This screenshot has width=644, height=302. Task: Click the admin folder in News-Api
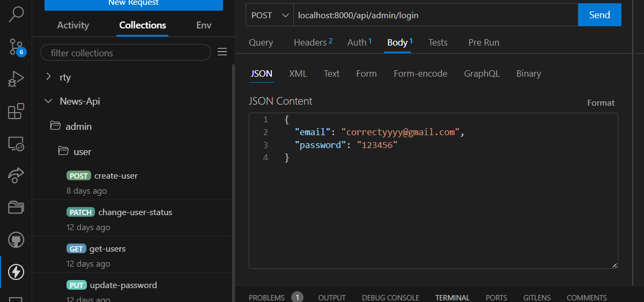coord(78,127)
